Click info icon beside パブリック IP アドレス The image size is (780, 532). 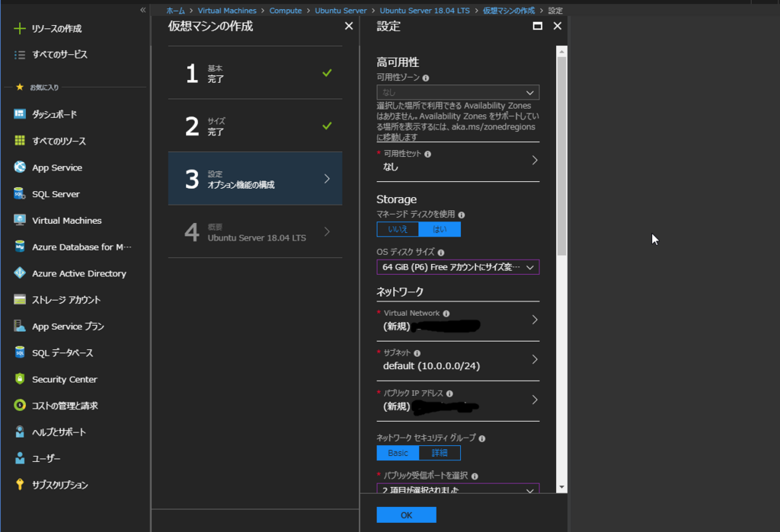pos(449,393)
